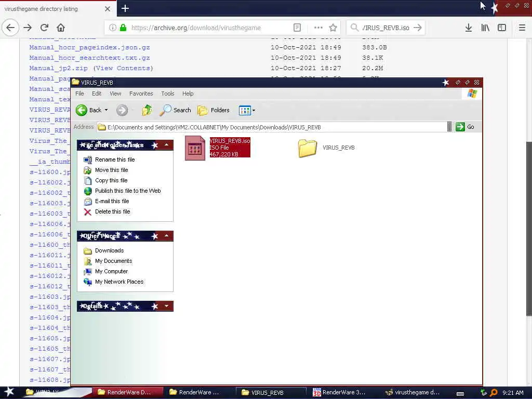The width and height of the screenshot is (532, 399).
Task: Click the Firefox back arrow button
Action: click(x=10, y=28)
